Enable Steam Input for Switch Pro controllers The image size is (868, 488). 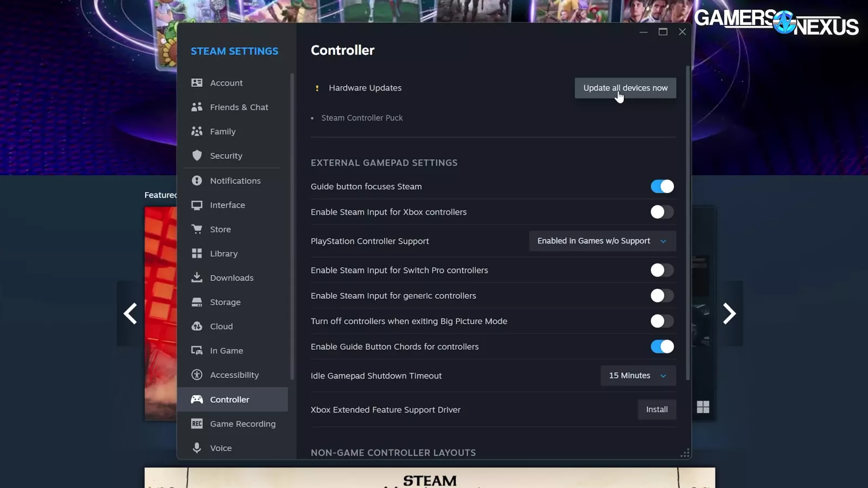click(x=662, y=270)
